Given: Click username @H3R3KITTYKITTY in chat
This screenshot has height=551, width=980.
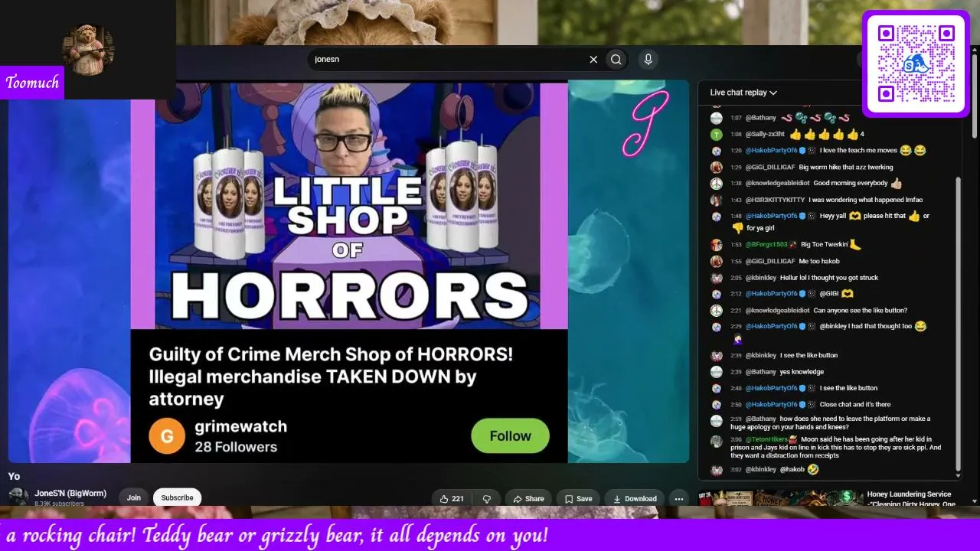Looking at the screenshot, I should [x=775, y=201].
